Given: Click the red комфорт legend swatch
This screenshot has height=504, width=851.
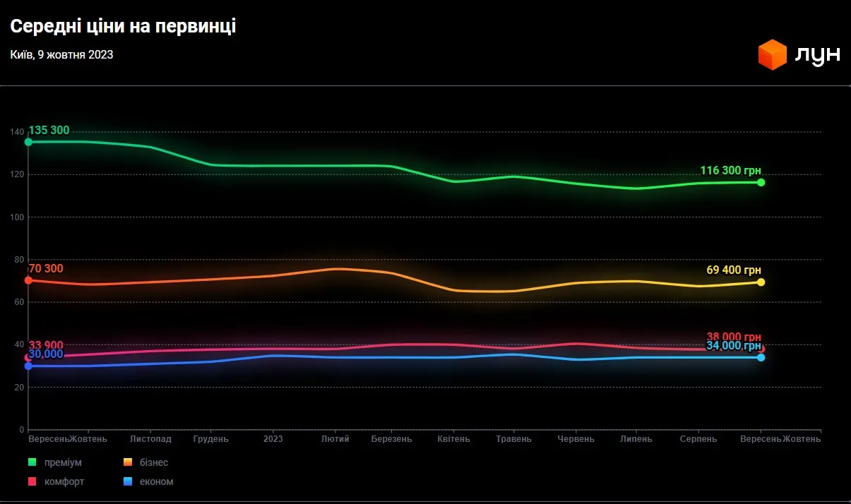Looking at the screenshot, I should 32,481.
